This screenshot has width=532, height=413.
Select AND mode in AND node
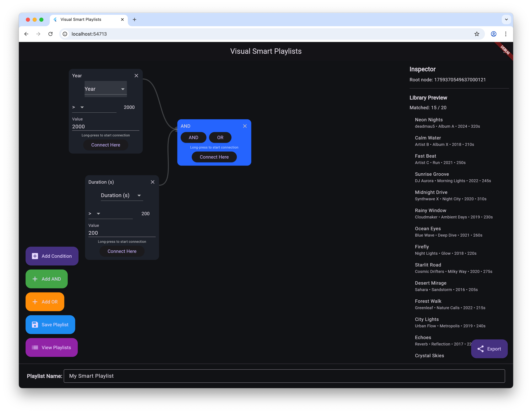193,137
